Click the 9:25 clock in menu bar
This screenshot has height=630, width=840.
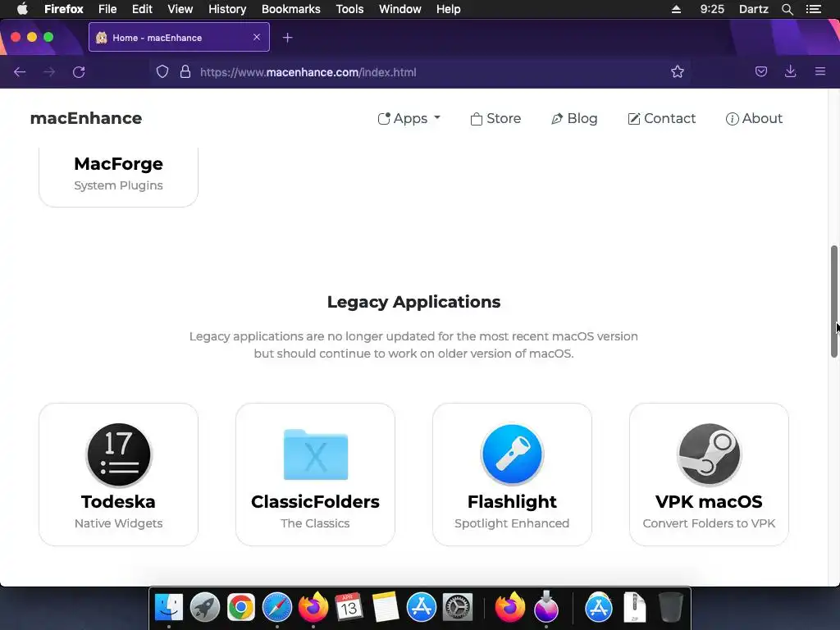[x=712, y=9]
